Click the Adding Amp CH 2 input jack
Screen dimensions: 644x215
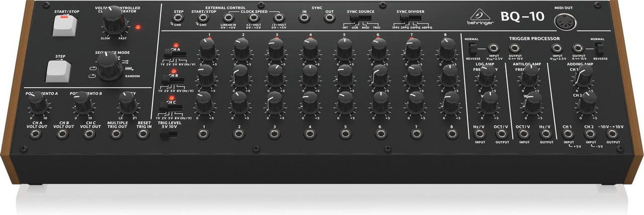[590, 134]
